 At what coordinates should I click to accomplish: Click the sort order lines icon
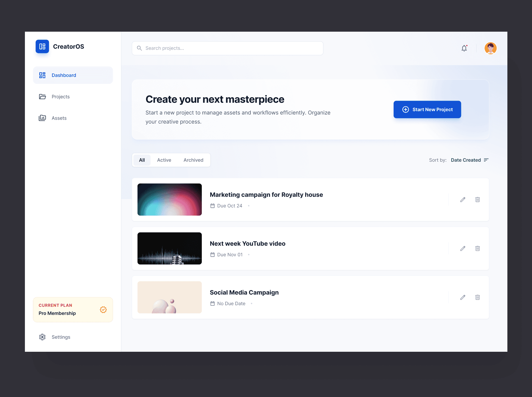[486, 160]
